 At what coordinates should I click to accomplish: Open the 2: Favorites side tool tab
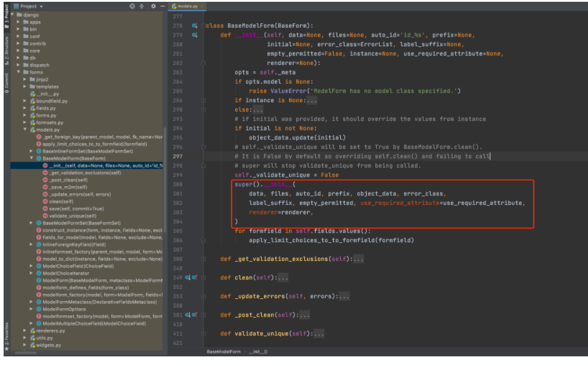(x=7, y=337)
